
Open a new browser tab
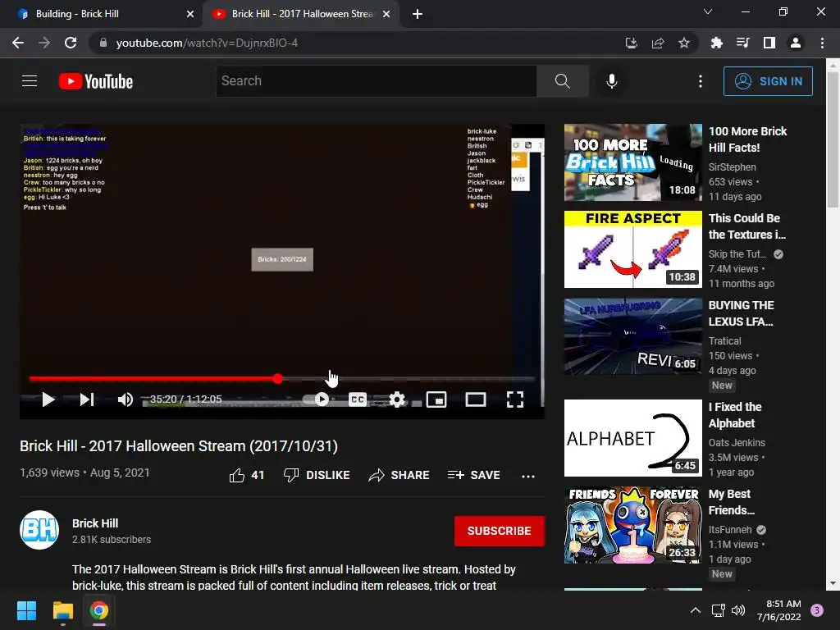point(418,14)
